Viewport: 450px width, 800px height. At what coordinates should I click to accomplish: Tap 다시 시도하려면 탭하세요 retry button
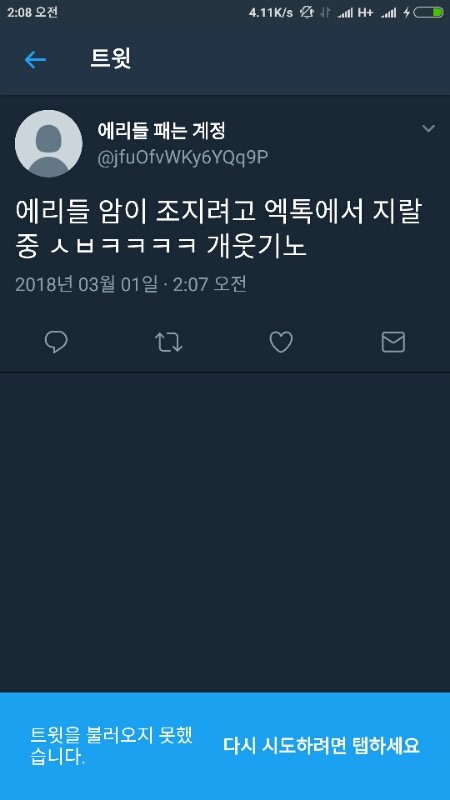click(321, 746)
